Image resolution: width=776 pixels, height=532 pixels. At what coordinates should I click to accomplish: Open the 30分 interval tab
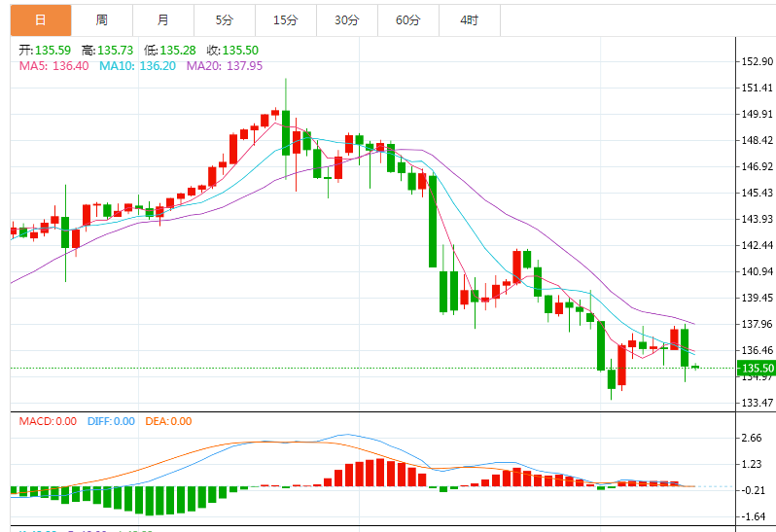pyautogui.click(x=347, y=20)
